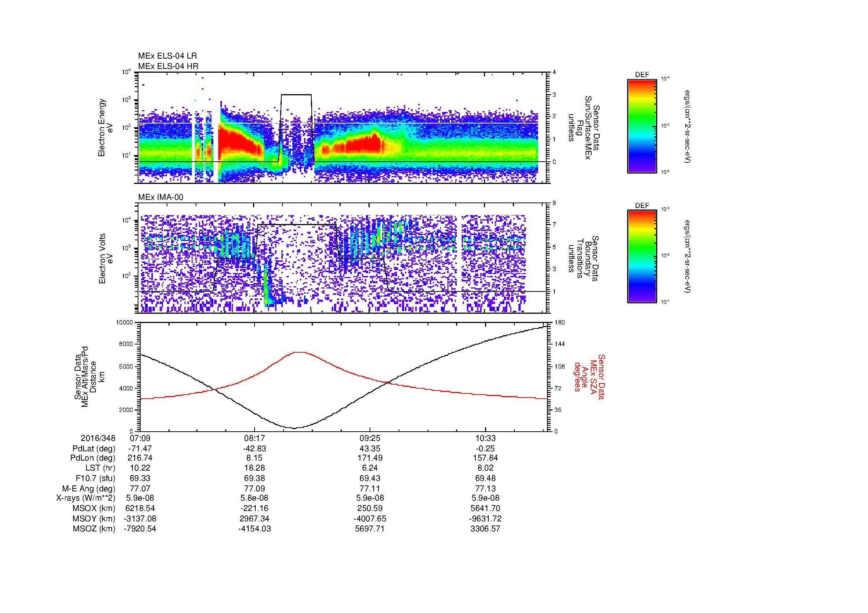This screenshot has width=868, height=613.
Task: Click the 'M-E Ang (deg)' row label
Action: [89, 488]
